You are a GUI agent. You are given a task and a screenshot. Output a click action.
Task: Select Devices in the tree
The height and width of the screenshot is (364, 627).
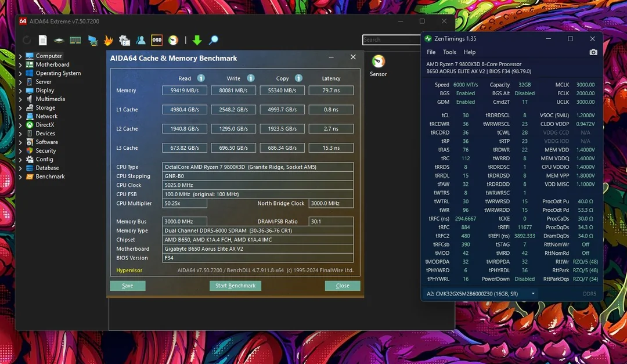[x=45, y=133]
